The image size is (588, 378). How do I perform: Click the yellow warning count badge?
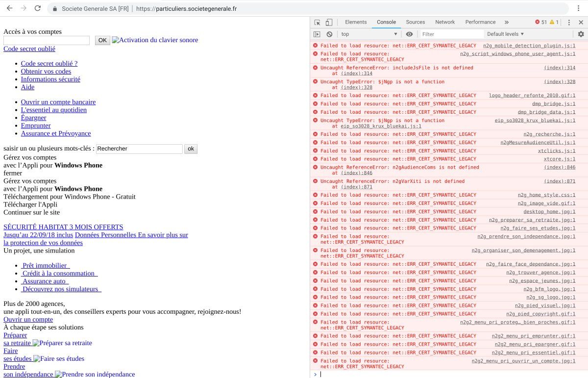(x=554, y=22)
